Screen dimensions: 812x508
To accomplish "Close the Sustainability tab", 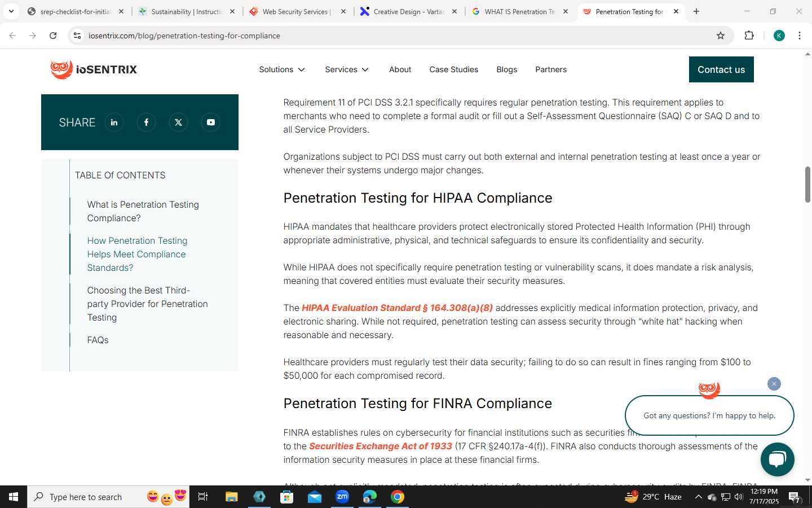I will pyautogui.click(x=232, y=11).
